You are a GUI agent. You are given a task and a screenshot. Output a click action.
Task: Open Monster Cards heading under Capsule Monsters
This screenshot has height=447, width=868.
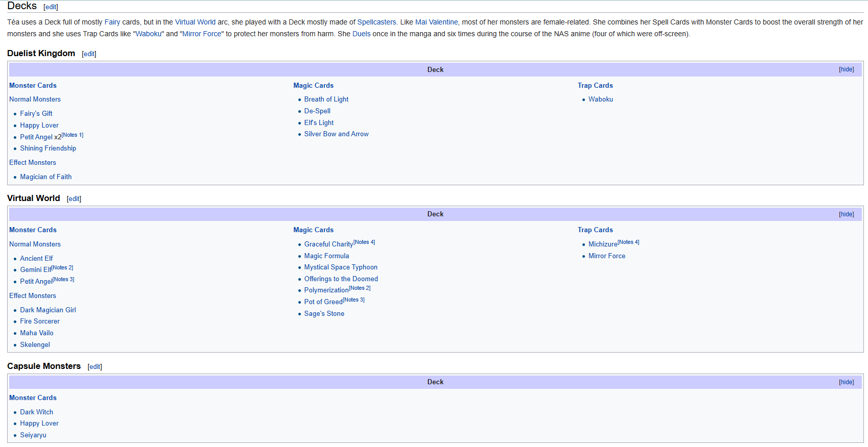click(33, 398)
